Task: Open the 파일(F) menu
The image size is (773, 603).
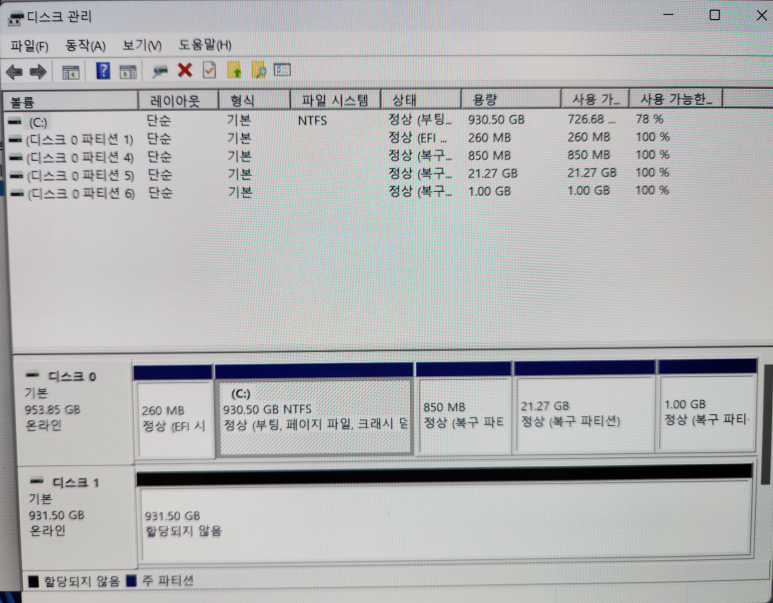Action: pyautogui.click(x=30, y=46)
